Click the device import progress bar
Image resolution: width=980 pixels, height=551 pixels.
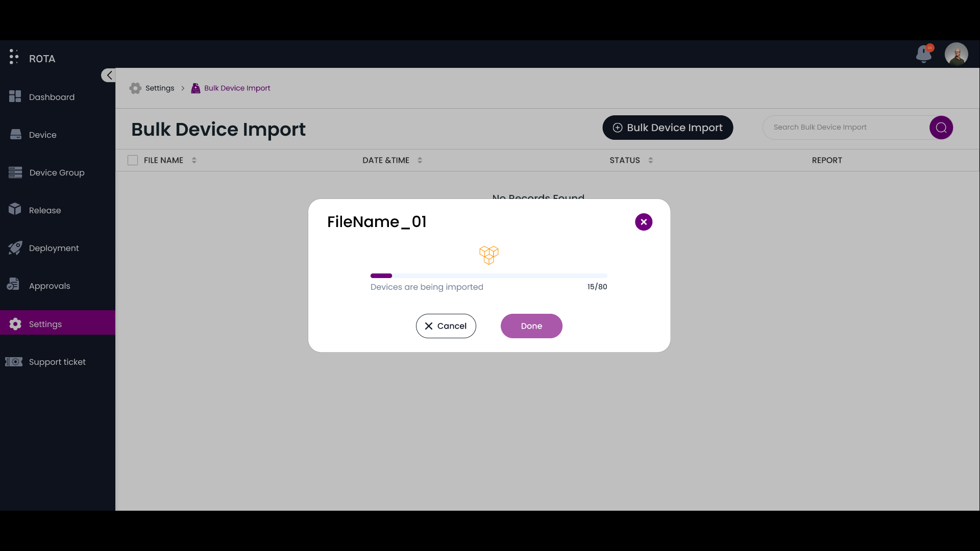488,276
